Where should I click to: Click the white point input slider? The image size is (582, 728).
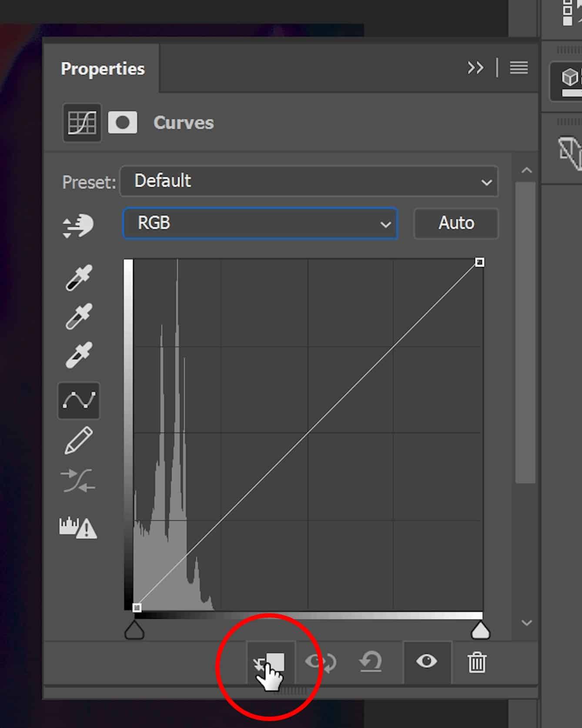point(480,630)
